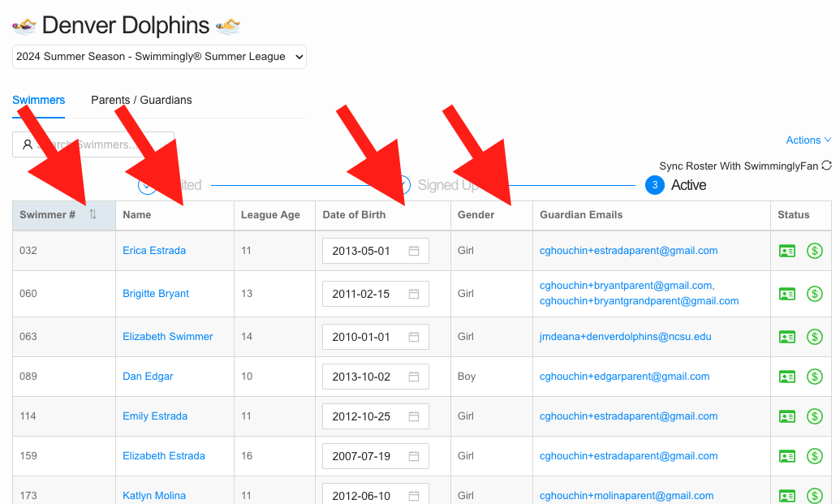Open calendar picker for date 2012-06-10

pyautogui.click(x=414, y=495)
